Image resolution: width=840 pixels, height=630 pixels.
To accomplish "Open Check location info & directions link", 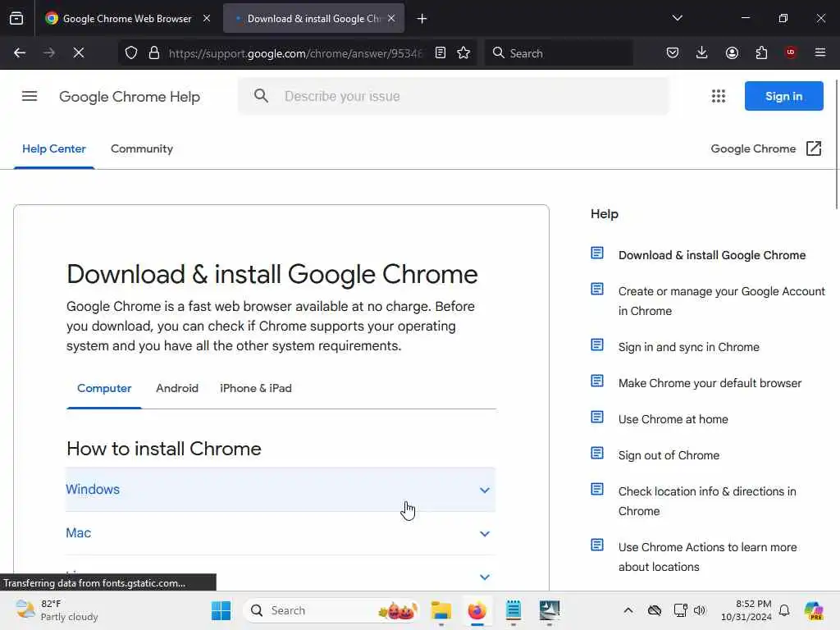I will click(x=707, y=501).
